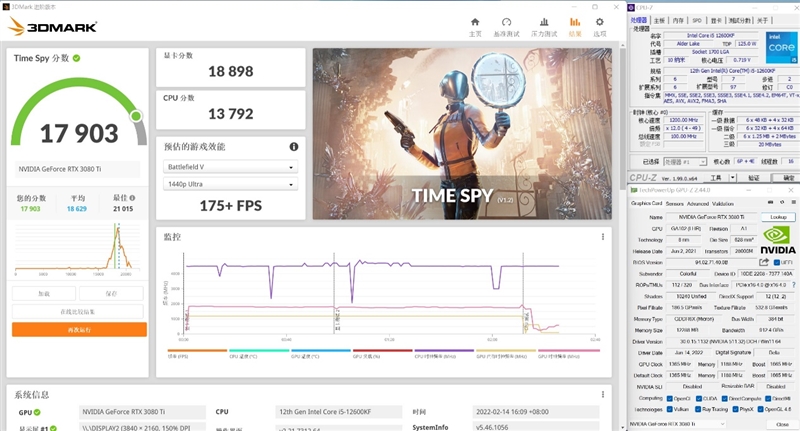Screen dimensions: 800x431
Task: Click the Load (加载) button
Action: tap(44, 293)
